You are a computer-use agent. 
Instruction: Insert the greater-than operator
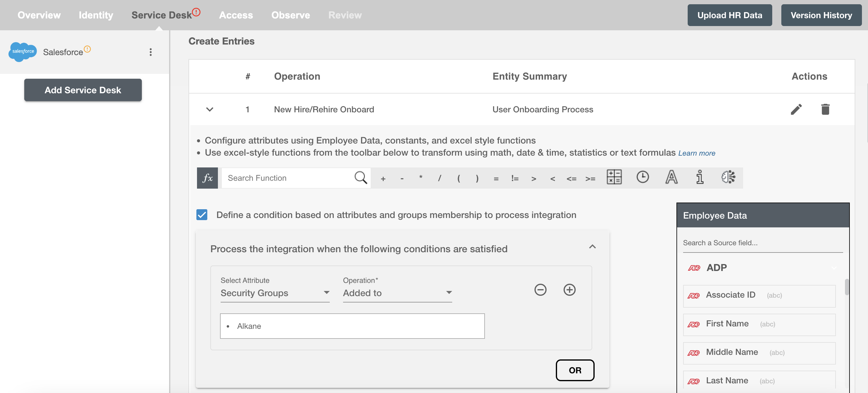pos(534,178)
